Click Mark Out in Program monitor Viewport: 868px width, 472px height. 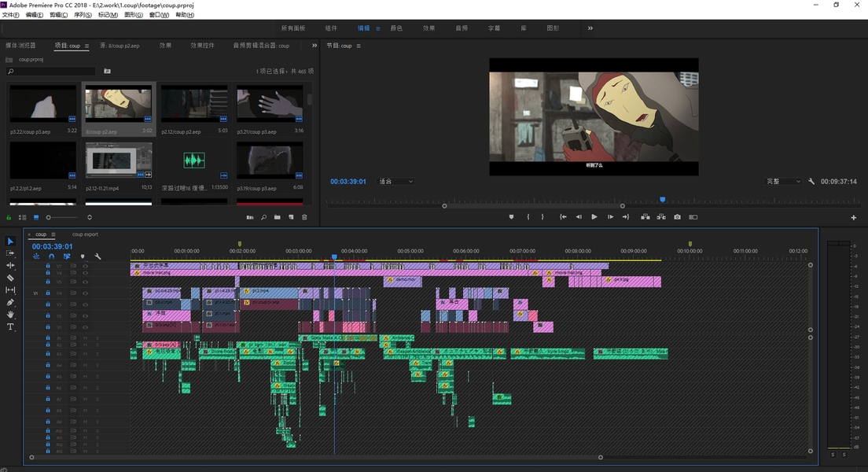(542, 217)
